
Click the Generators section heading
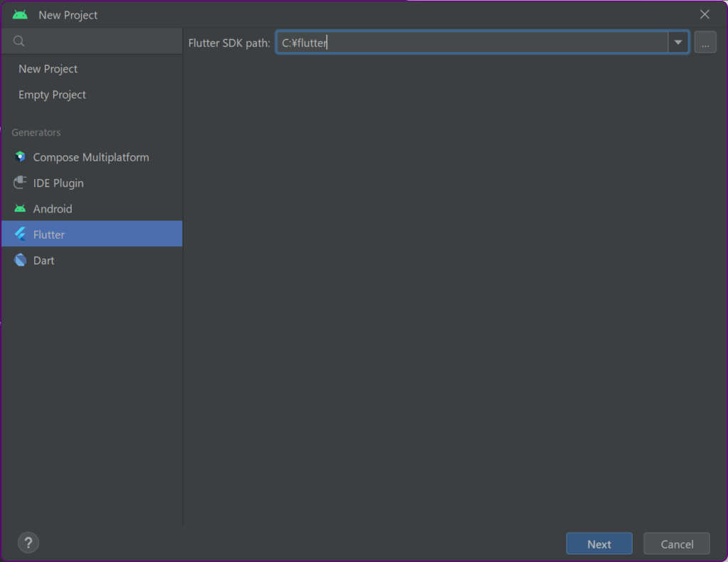36,132
